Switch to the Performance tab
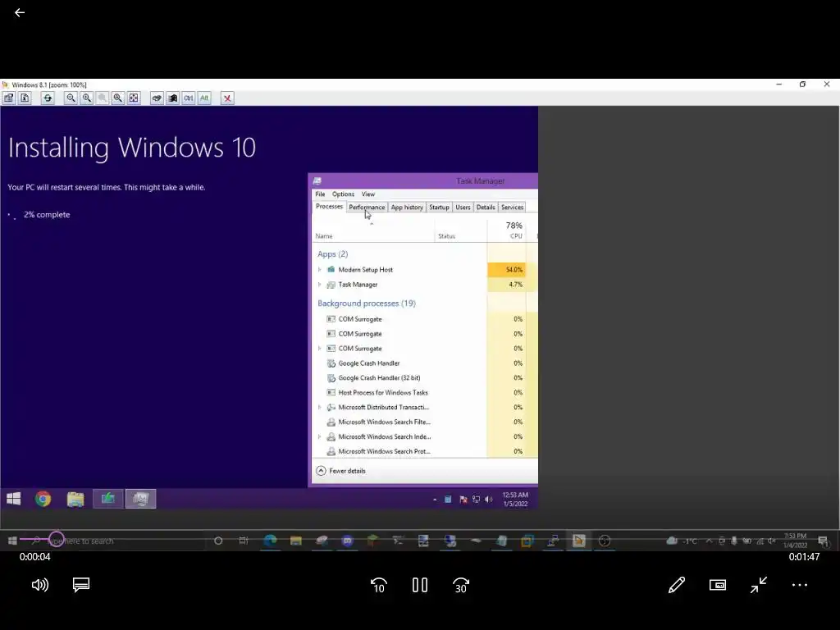 (x=367, y=208)
